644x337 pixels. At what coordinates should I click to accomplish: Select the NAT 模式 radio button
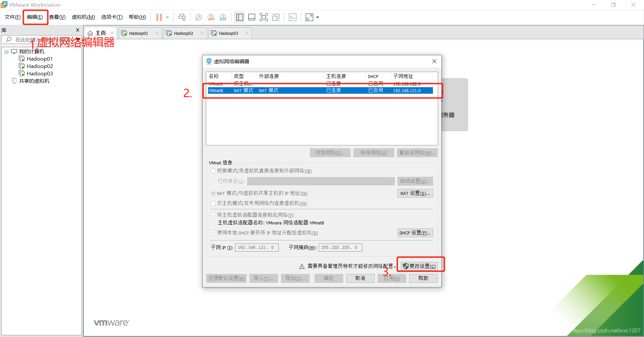213,193
